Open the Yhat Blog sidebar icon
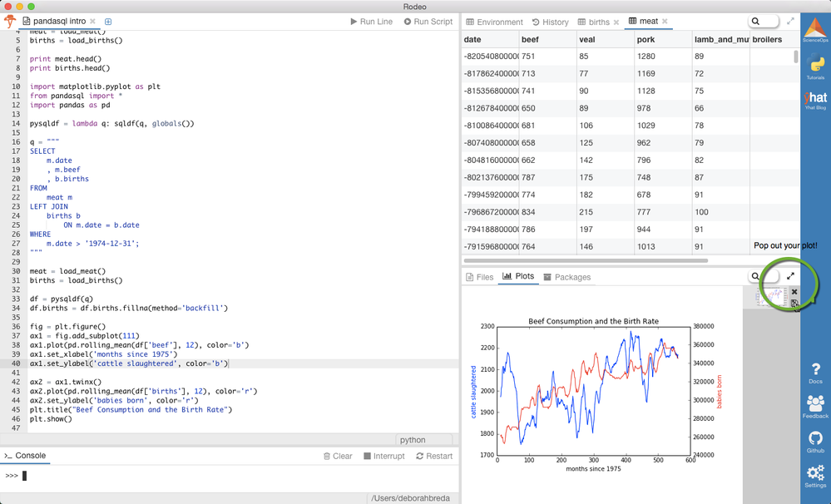 (x=815, y=101)
